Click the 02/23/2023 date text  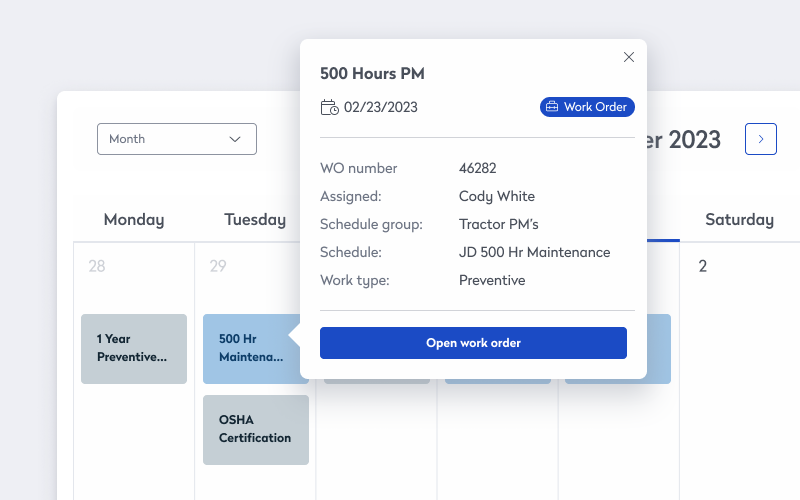point(381,107)
